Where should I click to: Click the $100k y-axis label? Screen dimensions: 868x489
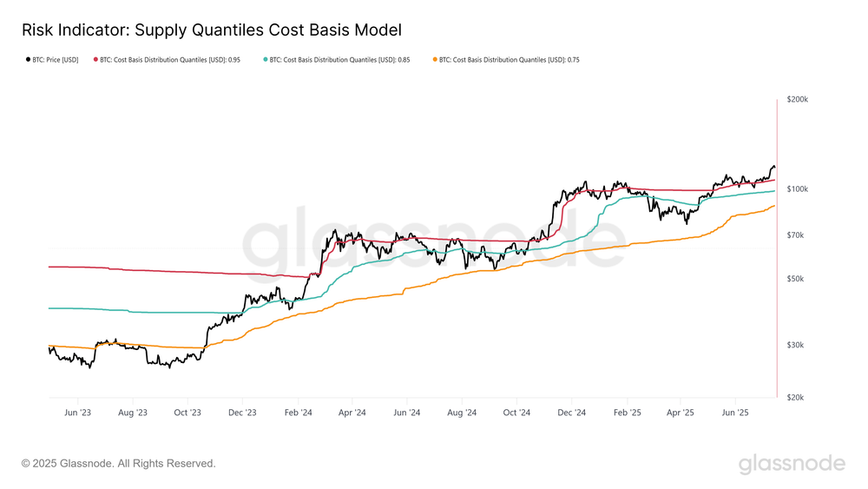point(797,189)
